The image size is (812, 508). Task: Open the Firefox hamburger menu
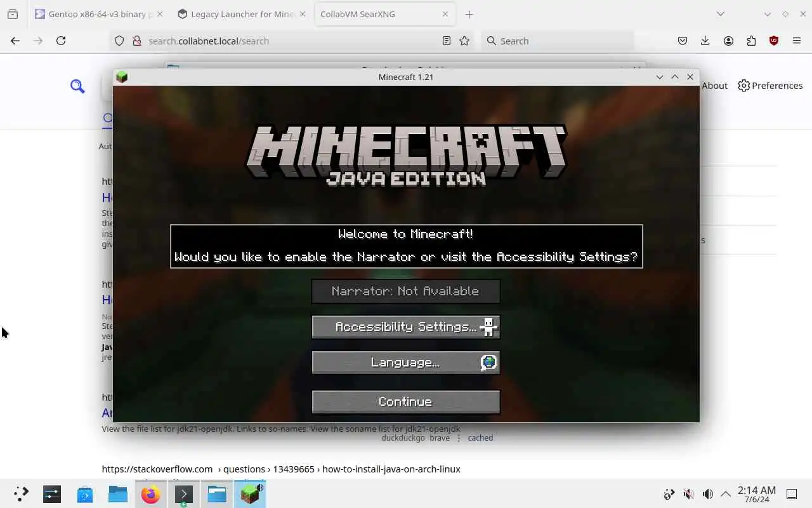[797, 41]
